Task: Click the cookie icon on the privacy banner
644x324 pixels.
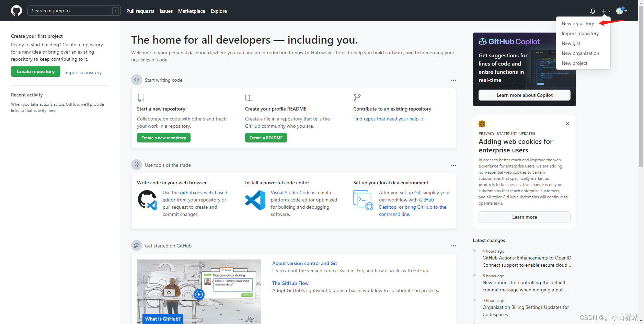Action: pos(482,124)
